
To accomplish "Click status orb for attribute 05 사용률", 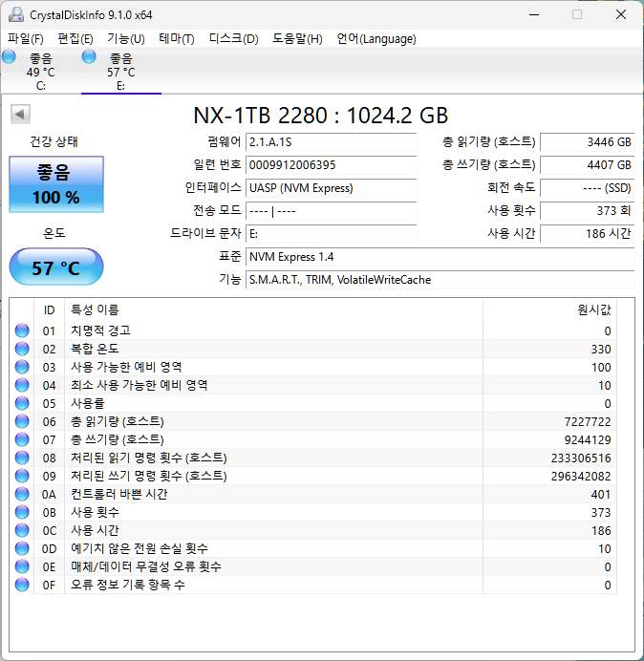I will tap(22, 403).
